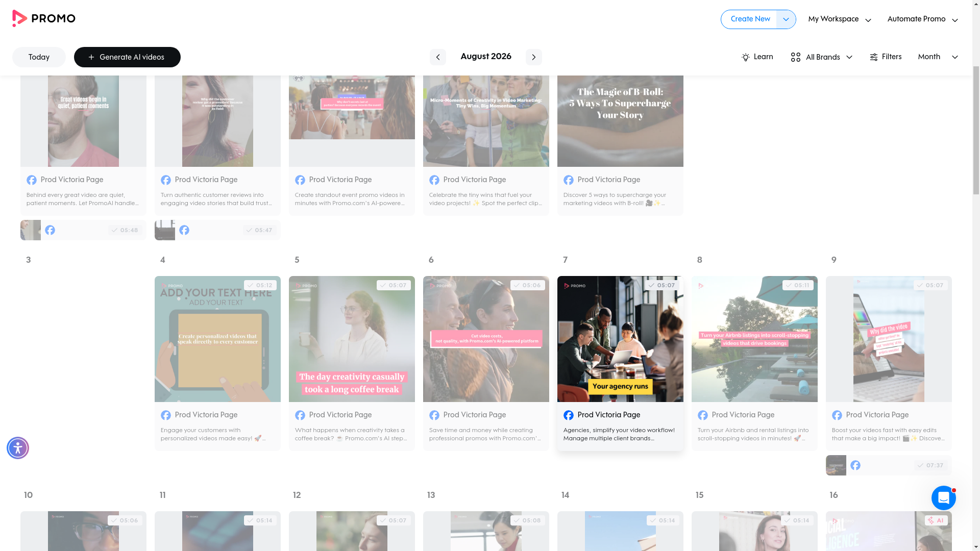Open the coffee break video thumbnail

352,339
